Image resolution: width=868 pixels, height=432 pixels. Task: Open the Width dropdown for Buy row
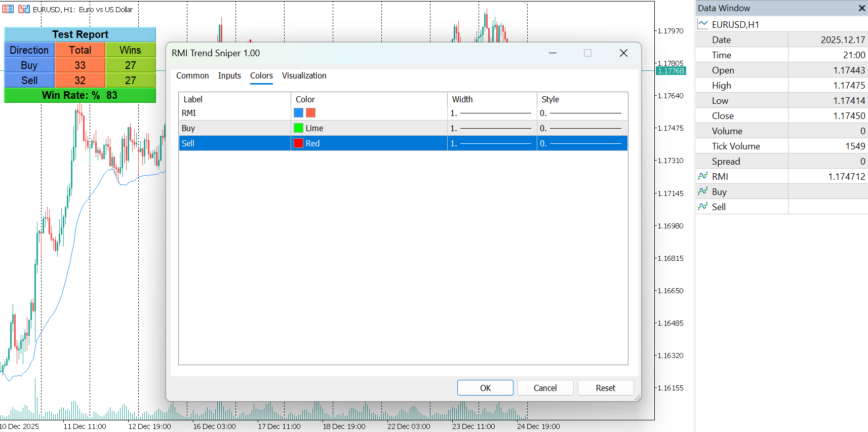[x=492, y=128]
